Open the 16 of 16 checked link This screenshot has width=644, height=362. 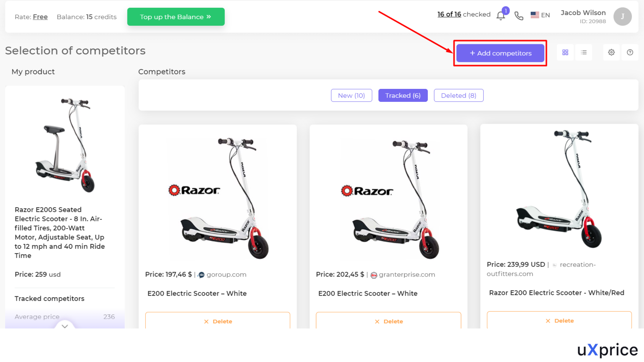449,14
